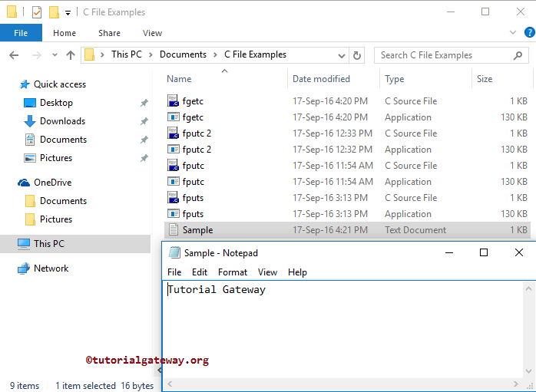This screenshot has height=392, width=536.
Task: Open the recent locations dropdown arrow
Action: (55, 55)
